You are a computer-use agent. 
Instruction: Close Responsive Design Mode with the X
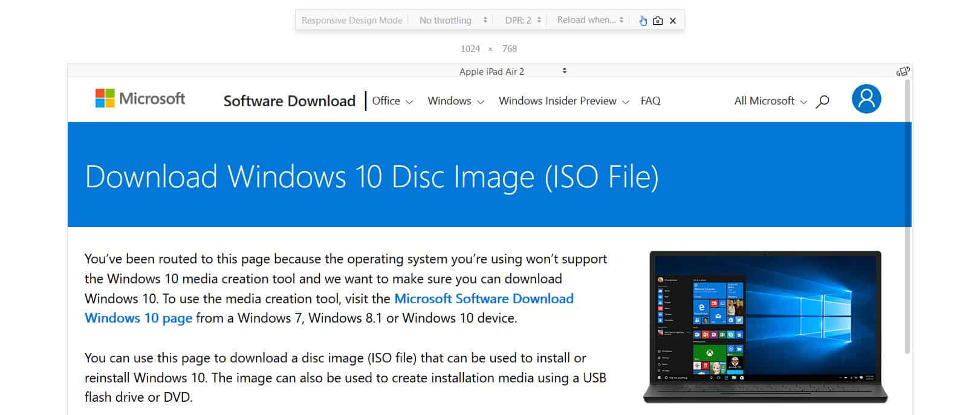coord(673,21)
